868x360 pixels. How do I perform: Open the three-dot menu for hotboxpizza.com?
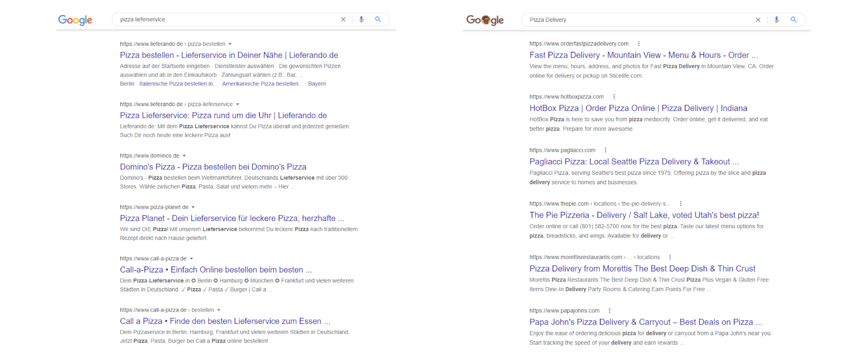[x=614, y=97]
